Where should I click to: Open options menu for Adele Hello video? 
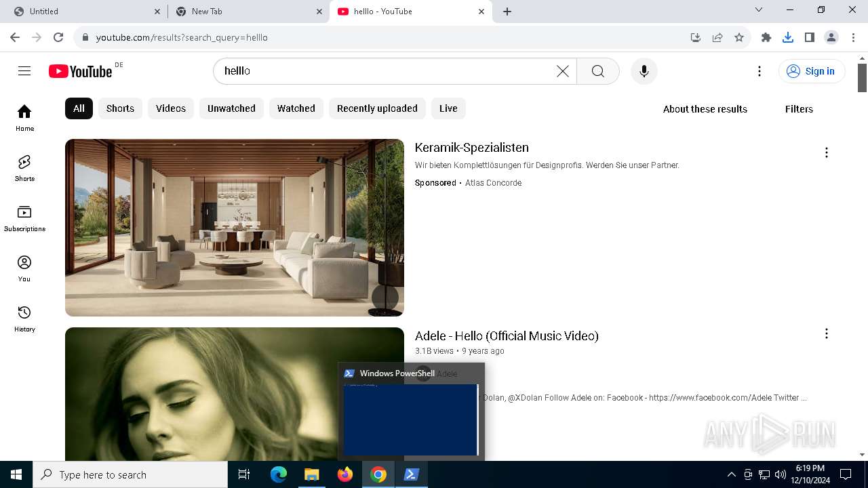click(x=826, y=333)
